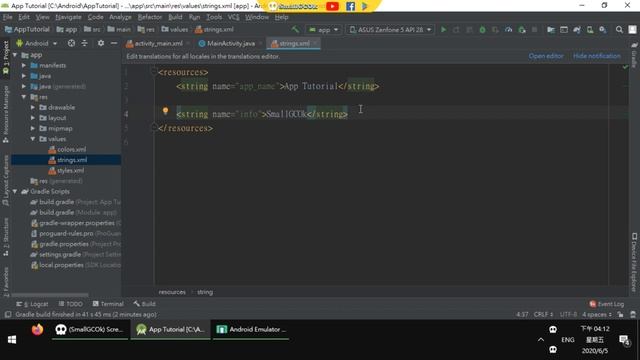The width and height of the screenshot is (640, 360).
Task: Show hidden system tray icons chevron
Action: click(541, 340)
